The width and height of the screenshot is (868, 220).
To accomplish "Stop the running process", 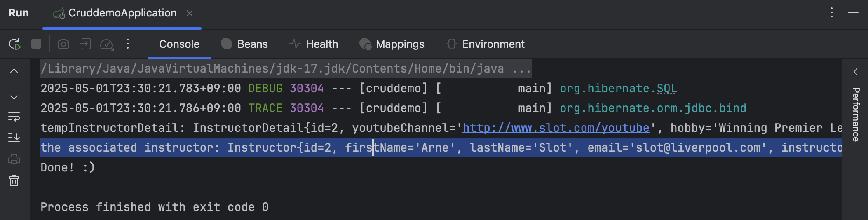I will click(36, 44).
